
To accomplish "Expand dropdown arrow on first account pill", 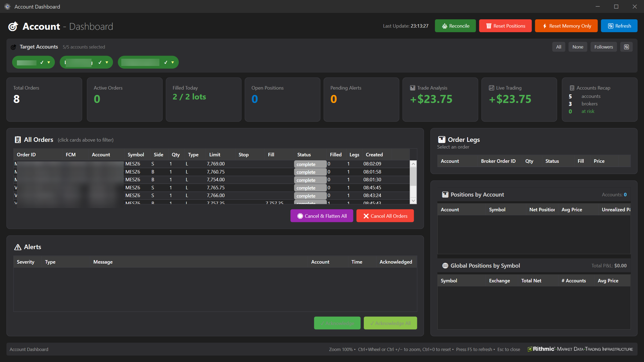I will coord(49,62).
